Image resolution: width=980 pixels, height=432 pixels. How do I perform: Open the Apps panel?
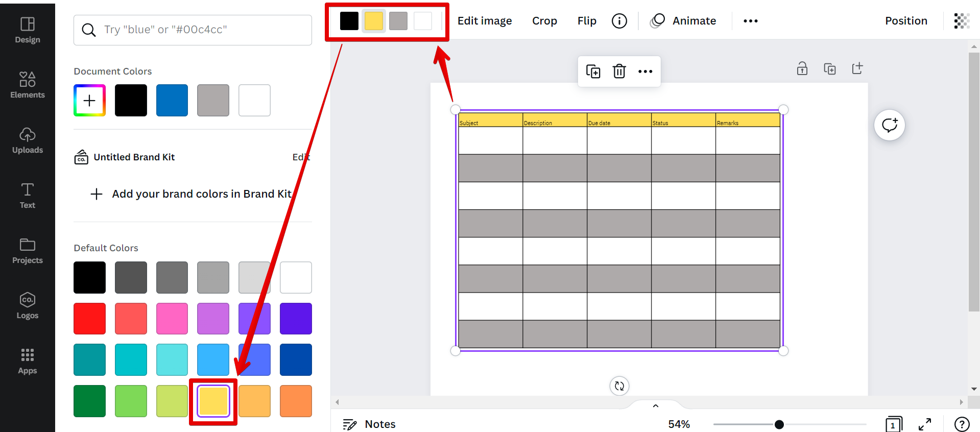tap(28, 361)
